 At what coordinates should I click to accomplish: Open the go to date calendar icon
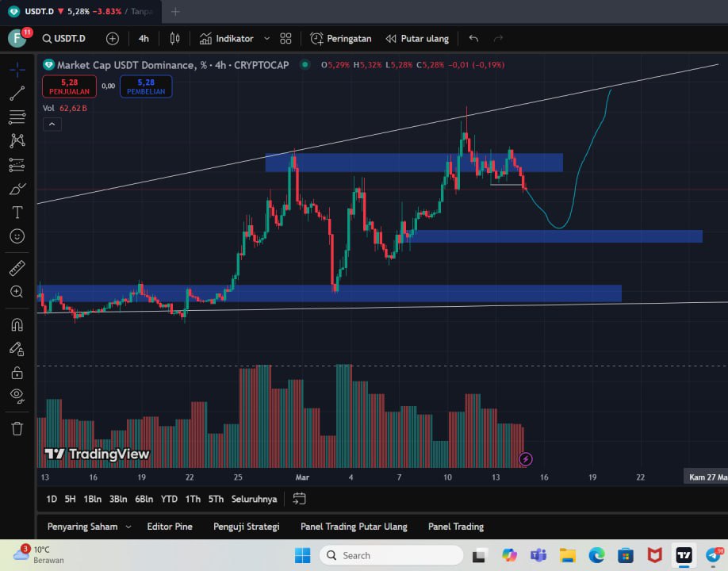299,499
